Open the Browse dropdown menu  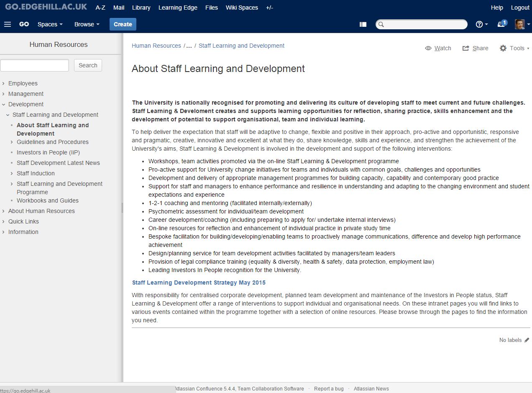tap(87, 24)
